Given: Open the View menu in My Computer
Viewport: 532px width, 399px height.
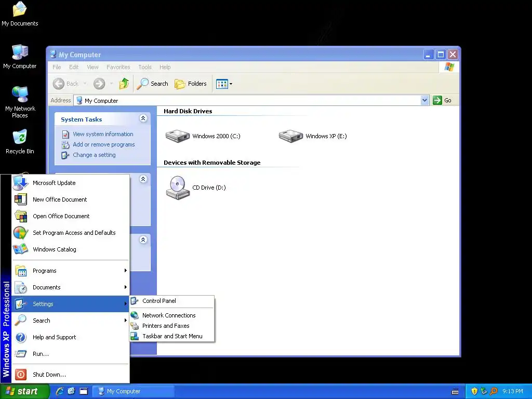Looking at the screenshot, I should (92, 67).
